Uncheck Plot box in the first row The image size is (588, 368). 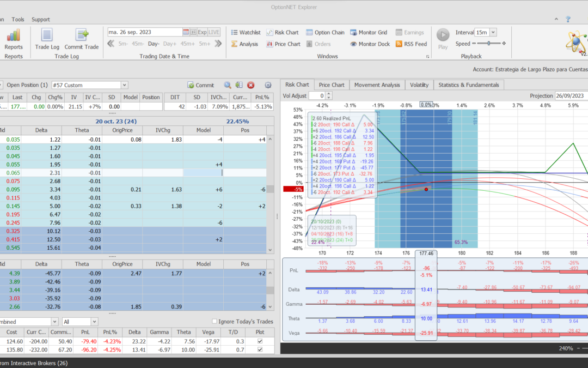259,341
